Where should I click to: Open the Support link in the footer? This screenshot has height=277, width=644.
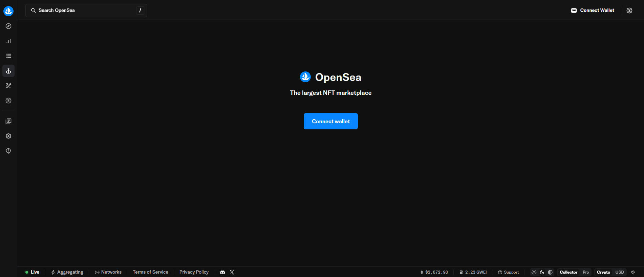[508, 272]
